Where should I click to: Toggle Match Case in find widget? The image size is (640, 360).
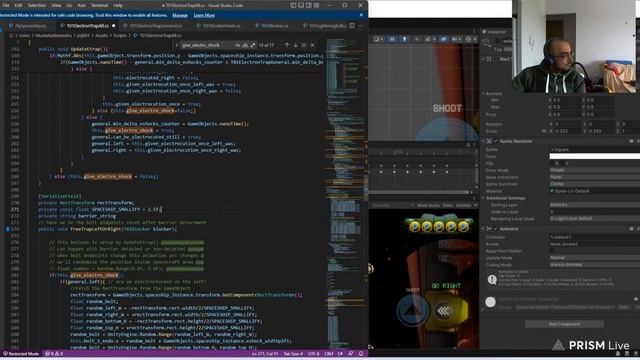pyautogui.click(x=238, y=45)
